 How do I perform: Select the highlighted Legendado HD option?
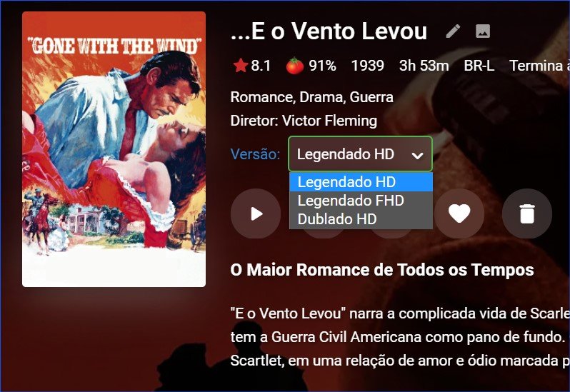click(x=361, y=182)
